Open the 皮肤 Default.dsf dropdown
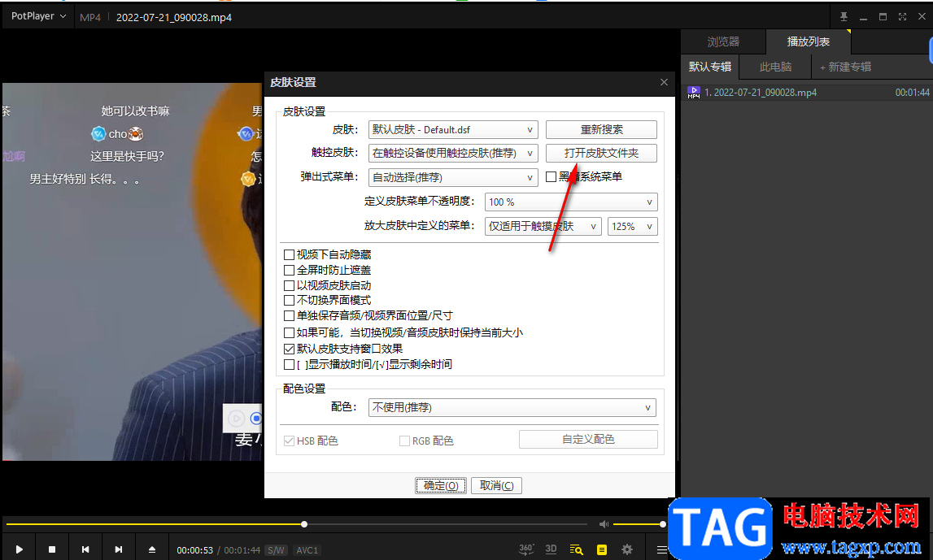This screenshot has width=933, height=560. [x=453, y=129]
